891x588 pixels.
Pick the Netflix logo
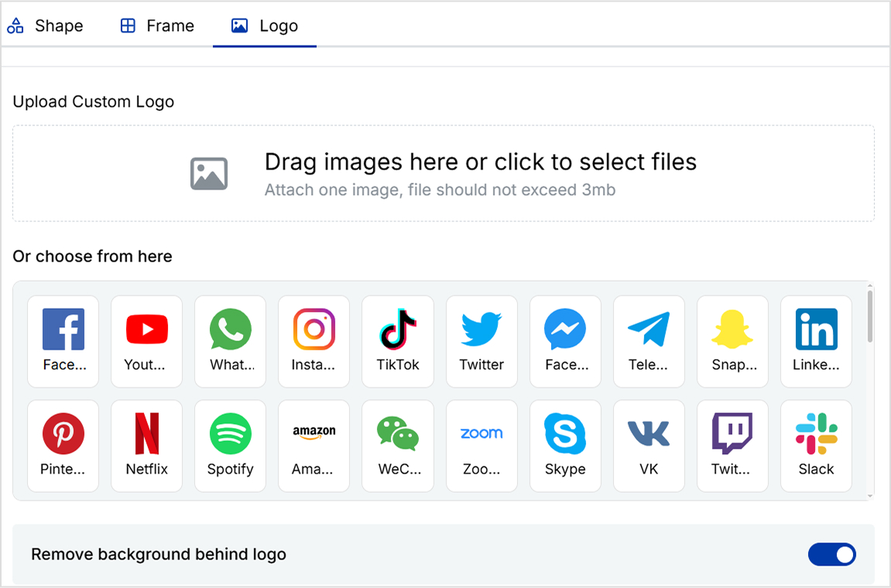pyautogui.click(x=146, y=446)
